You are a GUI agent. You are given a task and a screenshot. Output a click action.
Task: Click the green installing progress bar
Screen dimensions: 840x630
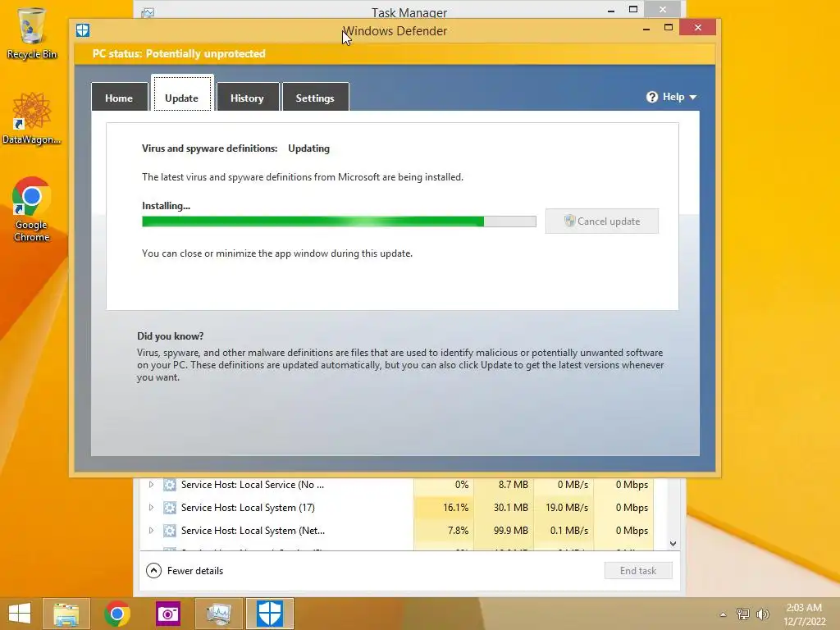pyautogui.click(x=339, y=221)
